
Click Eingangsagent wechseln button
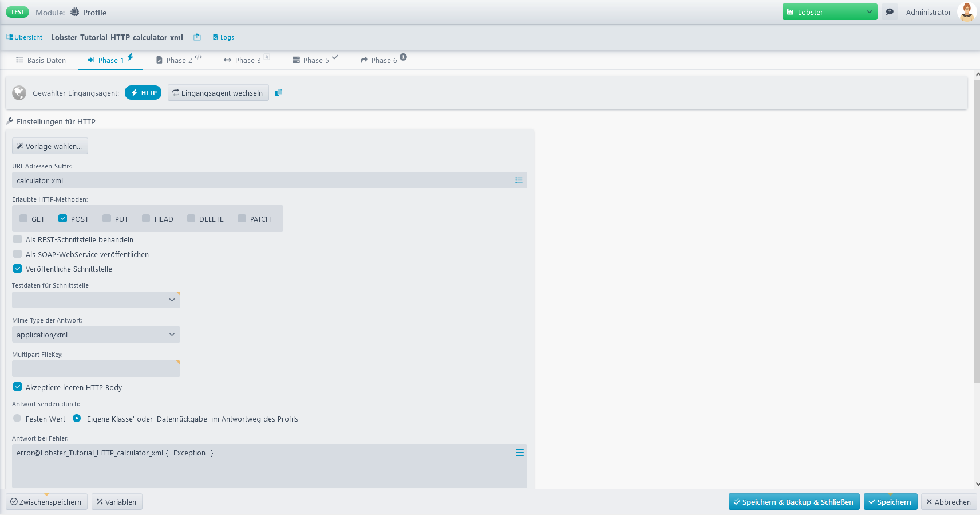(x=218, y=93)
